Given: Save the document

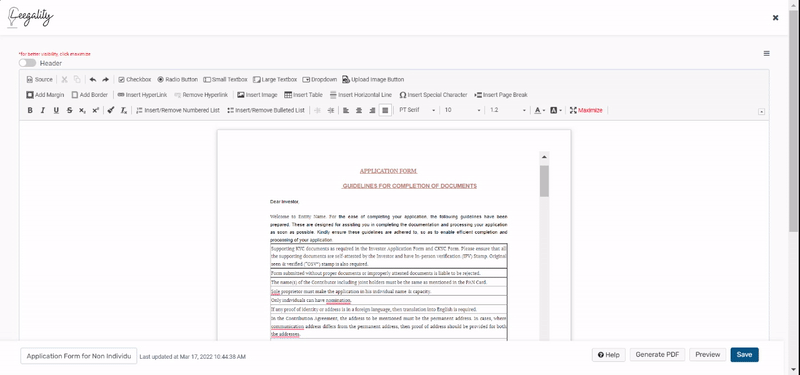Looking at the screenshot, I should click(744, 355).
